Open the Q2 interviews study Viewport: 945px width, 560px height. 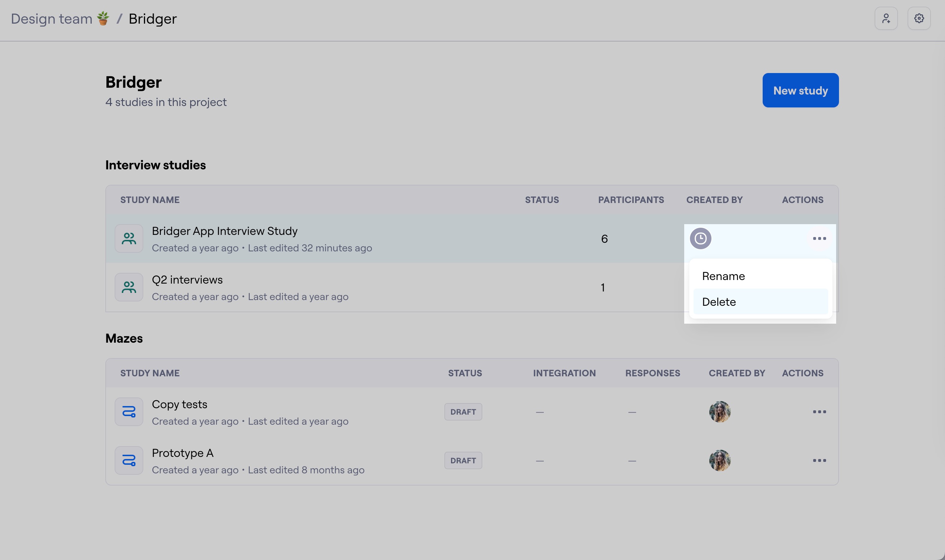187,280
